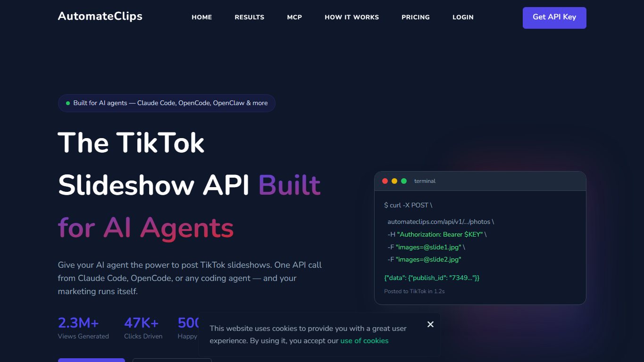
Task: Click the 'terminal' title label
Action: coord(425,181)
